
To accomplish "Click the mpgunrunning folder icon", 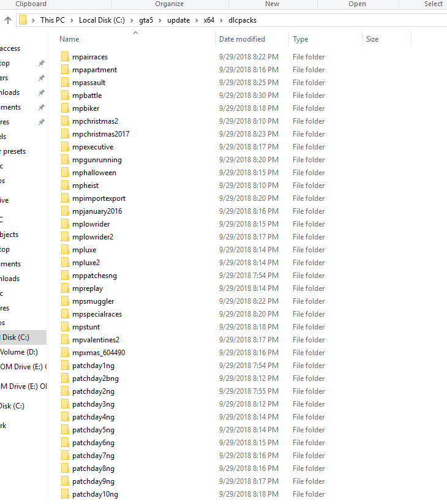I will (x=65, y=159).
